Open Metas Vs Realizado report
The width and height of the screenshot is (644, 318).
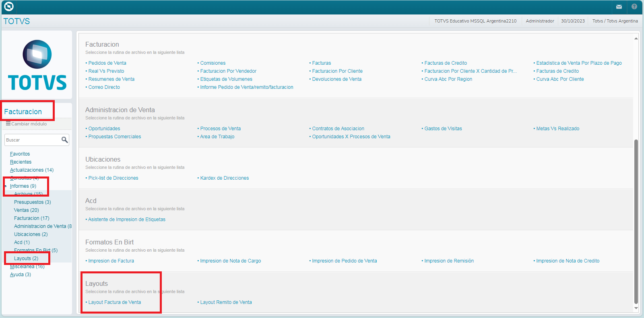pyautogui.click(x=558, y=129)
